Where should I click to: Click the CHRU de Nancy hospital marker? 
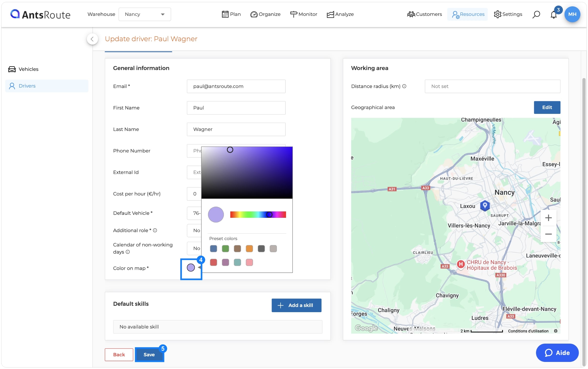coord(461,264)
